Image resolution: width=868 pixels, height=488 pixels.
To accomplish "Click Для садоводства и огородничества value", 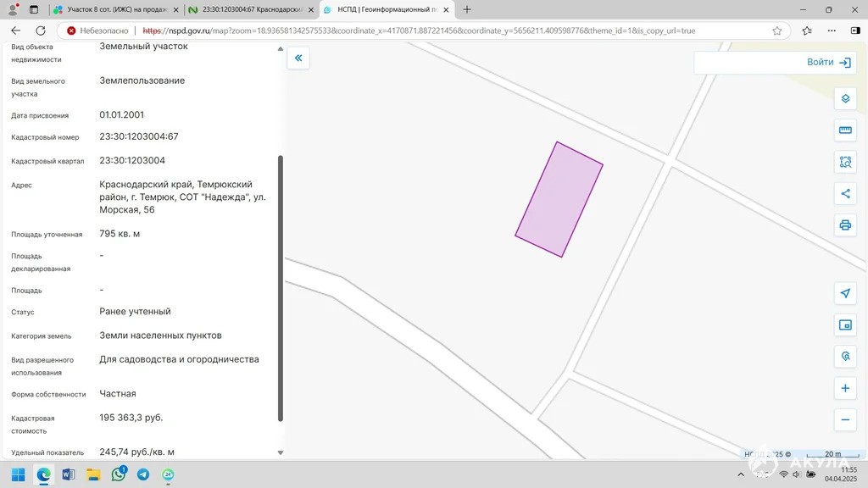I will pos(180,359).
